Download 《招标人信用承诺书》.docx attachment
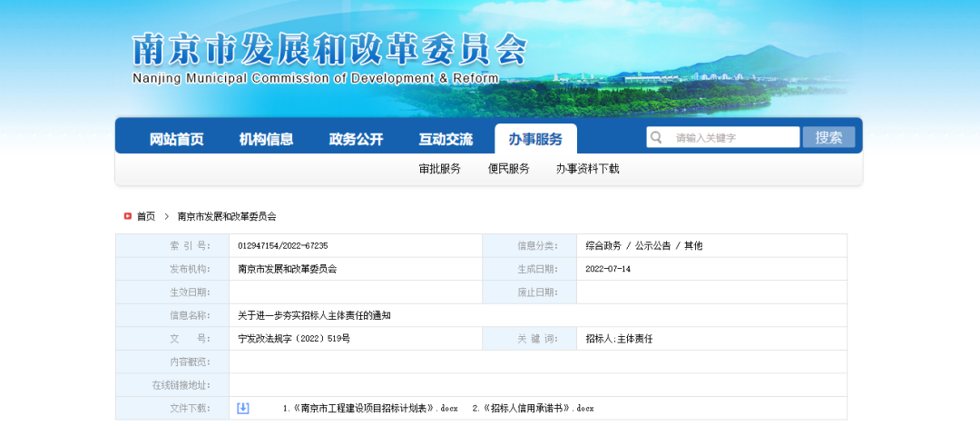Viewport: 980px width, 426px height. [x=534, y=409]
